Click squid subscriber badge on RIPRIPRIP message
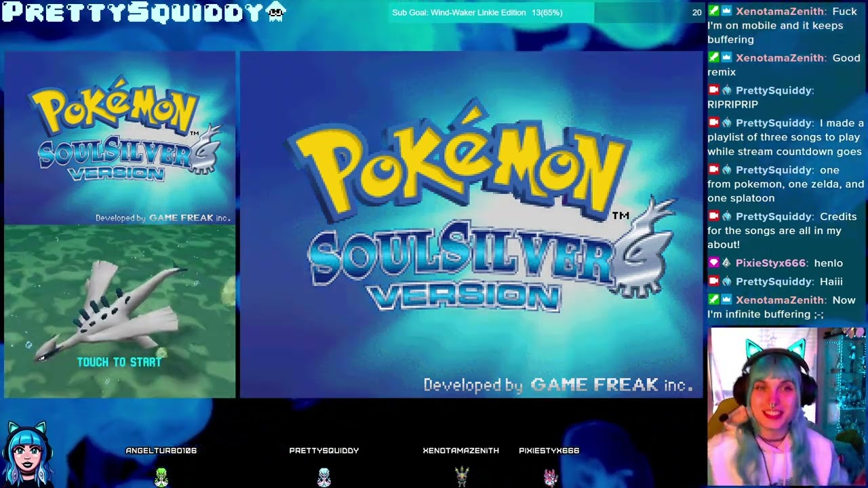 726,90
